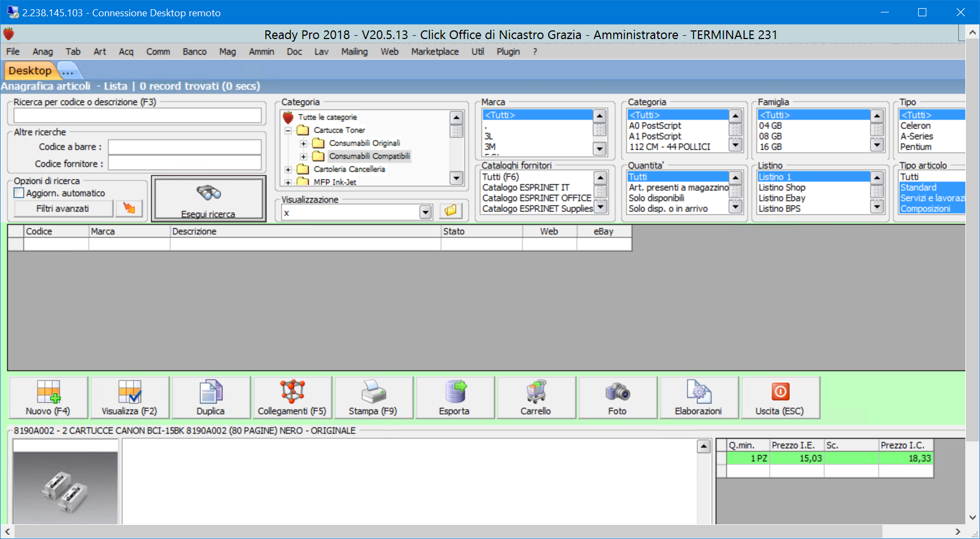The height and width of the screenshot is (539, 980).
Task: Toggle Aggiorn. automatico checkbox
Action: [19, 193]
